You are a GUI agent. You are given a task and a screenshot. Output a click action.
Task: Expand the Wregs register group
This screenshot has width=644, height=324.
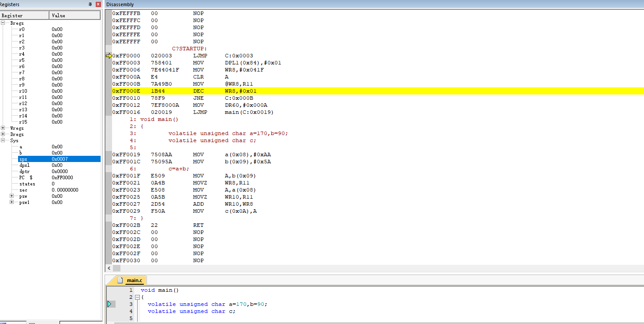(3, 128)
